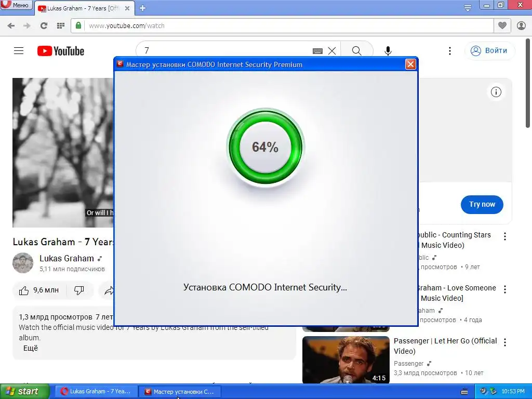Image resolution: width=532 pixels, height=399 pixels.
Task: Open options for Counting Stars video
Action: point(505,236)
